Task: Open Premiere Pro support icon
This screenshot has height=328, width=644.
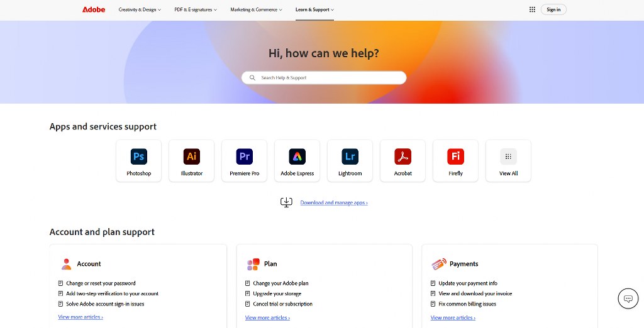Action: tap(245, 156)
